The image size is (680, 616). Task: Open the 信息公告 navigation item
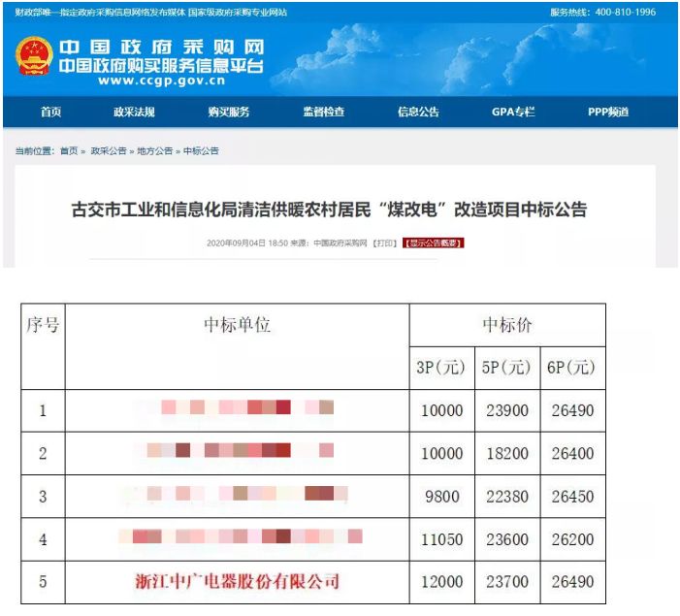pos(418,112)
